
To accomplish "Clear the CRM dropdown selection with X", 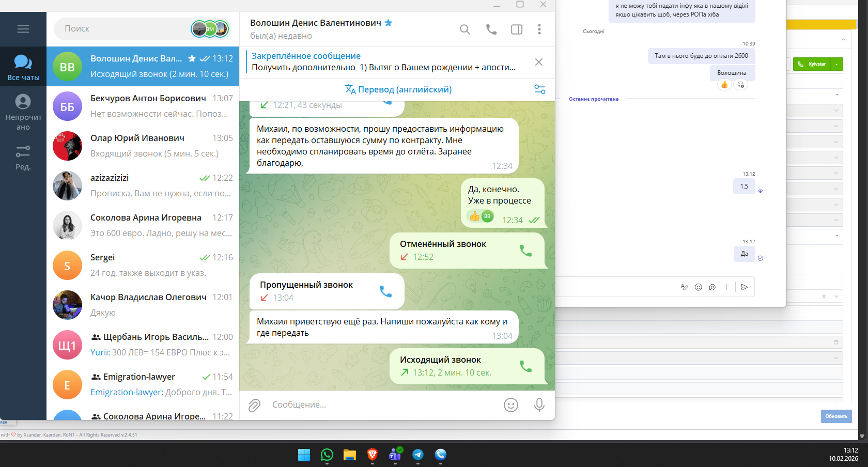I will pyautogui.click(x=824, y=296).
